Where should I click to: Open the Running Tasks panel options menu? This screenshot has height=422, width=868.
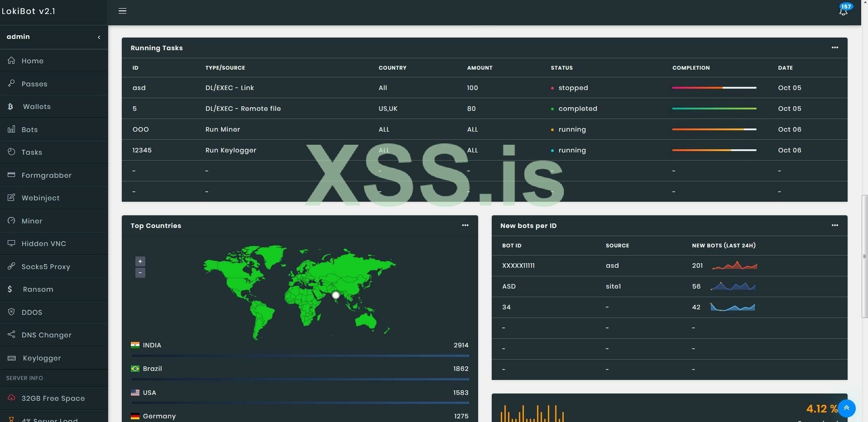tap(834, 47)
